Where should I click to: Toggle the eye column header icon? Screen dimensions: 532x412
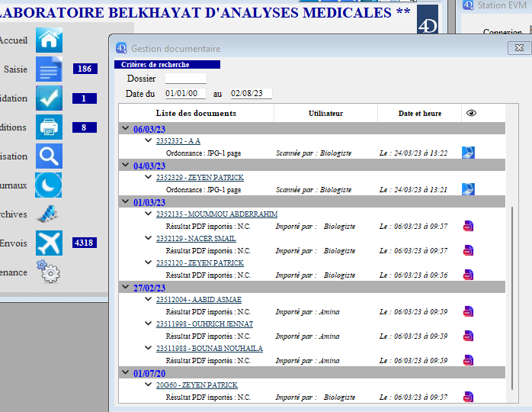tap(471, 113)
